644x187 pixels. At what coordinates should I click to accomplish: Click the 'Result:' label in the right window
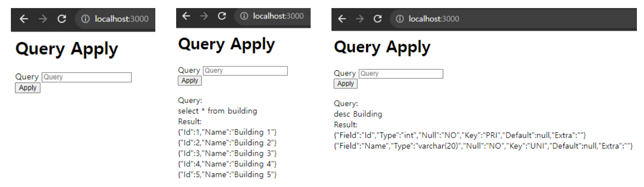(346, 124)
